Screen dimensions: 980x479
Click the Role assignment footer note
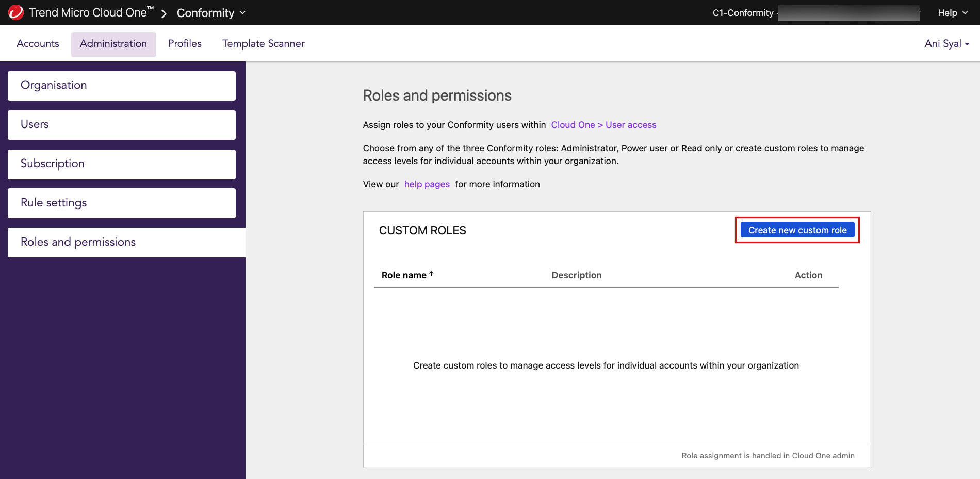[768, 456]
